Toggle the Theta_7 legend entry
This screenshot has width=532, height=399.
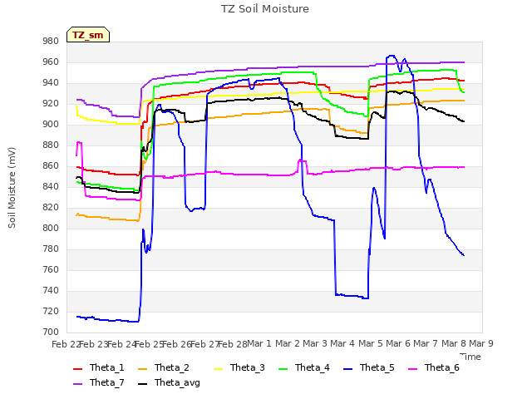coord(99,382)
